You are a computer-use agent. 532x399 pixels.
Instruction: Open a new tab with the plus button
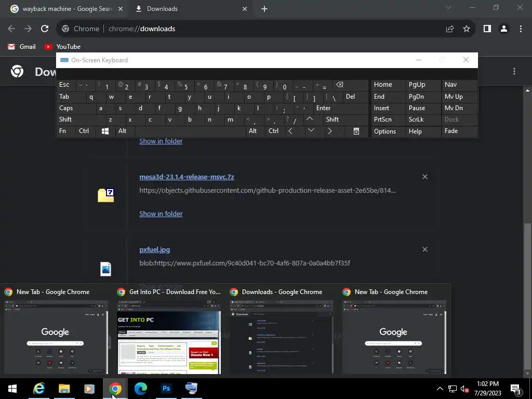tap(264, 9)
